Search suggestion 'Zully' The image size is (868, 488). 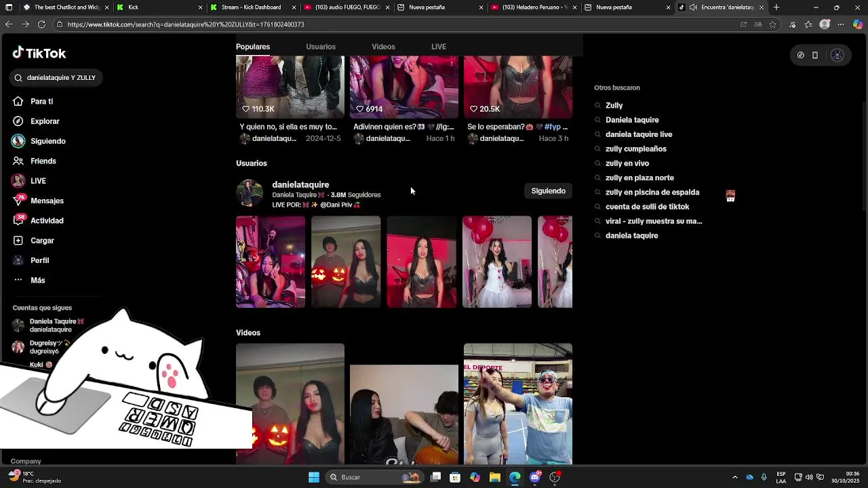click(614, 106)
